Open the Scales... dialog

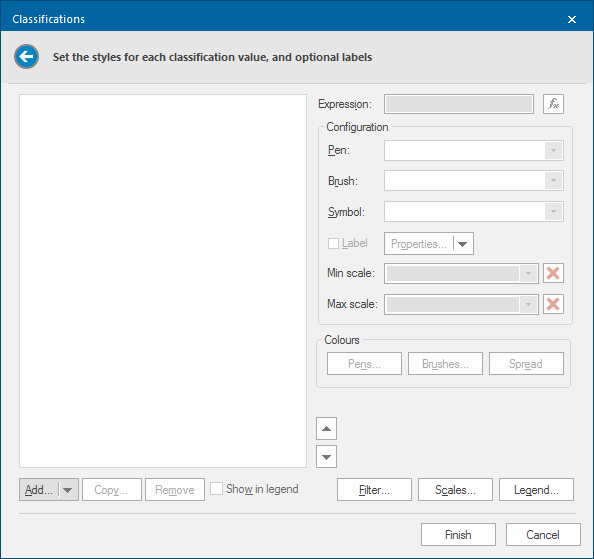455,490
